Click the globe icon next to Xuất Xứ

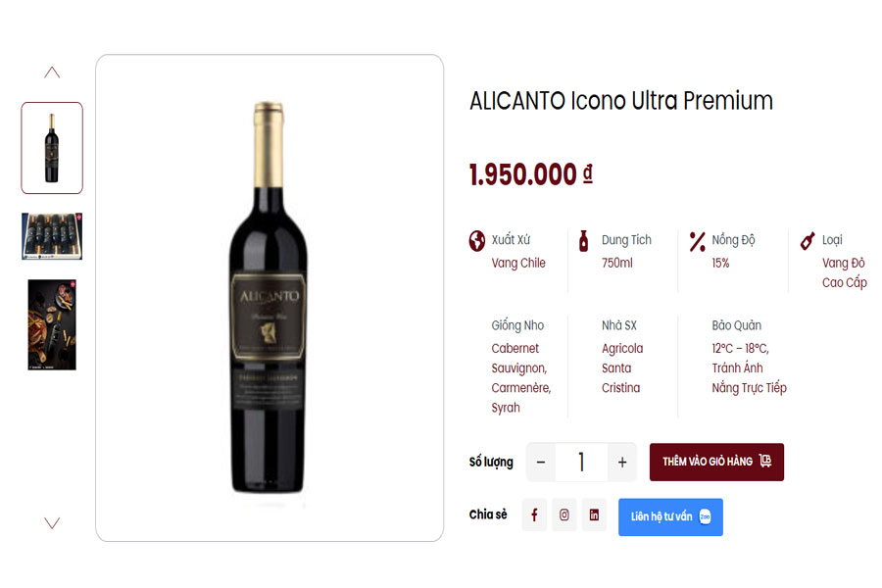click(477, 238)
